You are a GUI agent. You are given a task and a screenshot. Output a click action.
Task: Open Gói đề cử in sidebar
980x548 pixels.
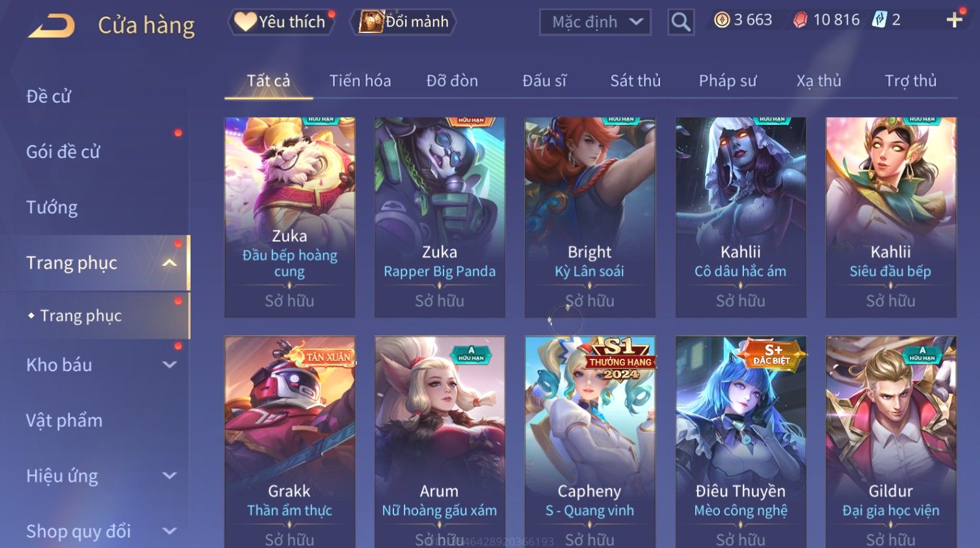pos(63,151)
